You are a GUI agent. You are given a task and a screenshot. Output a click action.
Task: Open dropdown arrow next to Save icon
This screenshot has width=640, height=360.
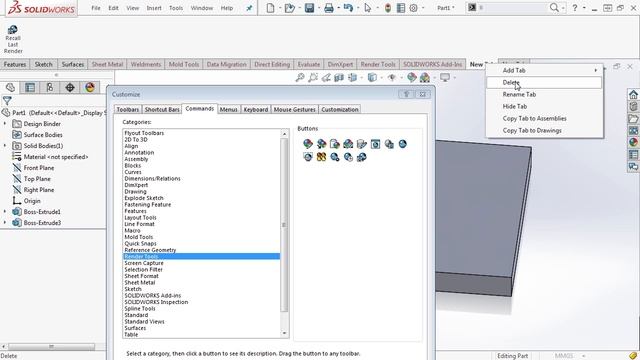tap(319, 8)
